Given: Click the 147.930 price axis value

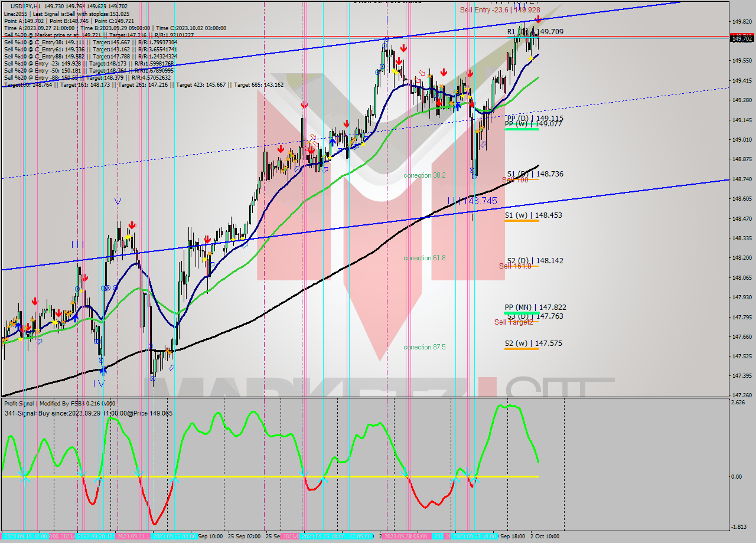Looking at the screenshot, I should point(742,297).
